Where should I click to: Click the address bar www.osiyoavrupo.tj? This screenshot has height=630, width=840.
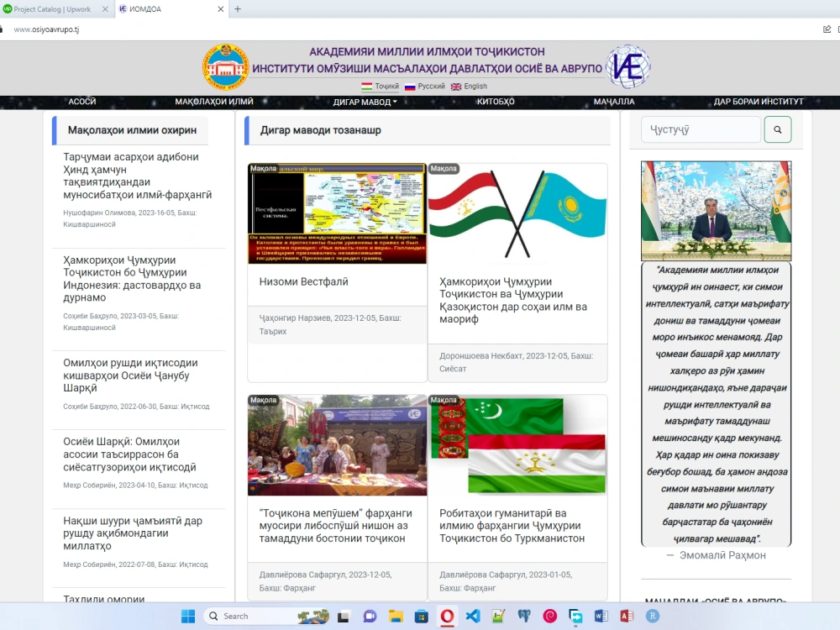click(x=46, y=29)
